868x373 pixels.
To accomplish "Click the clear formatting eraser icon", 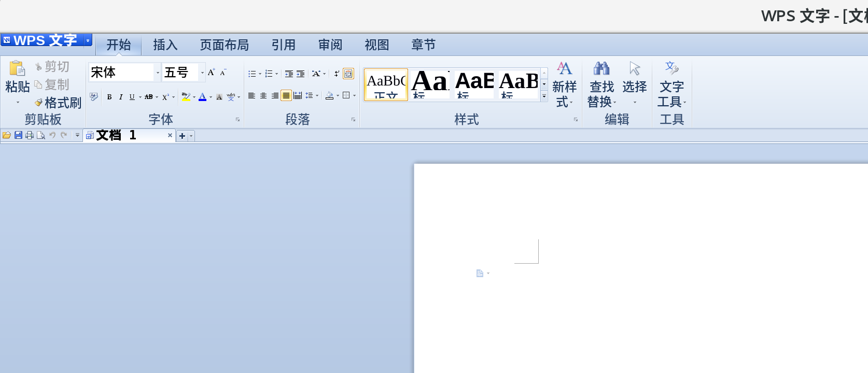I will 93,96.
